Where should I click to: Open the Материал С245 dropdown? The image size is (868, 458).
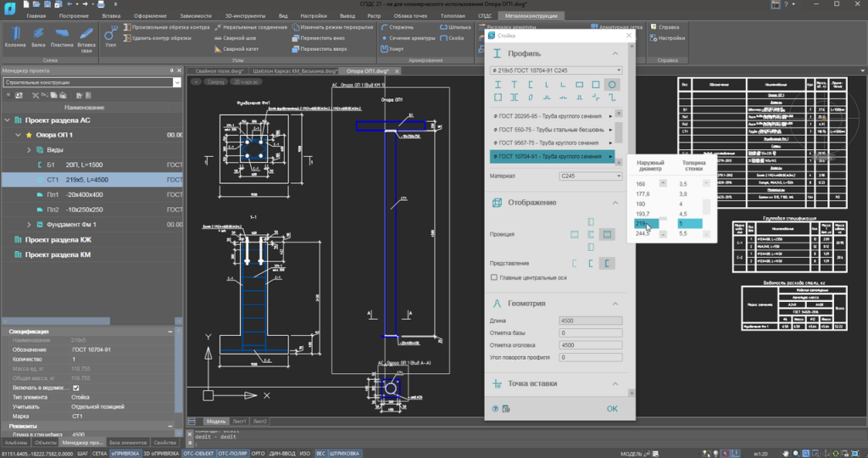(590, 176)
